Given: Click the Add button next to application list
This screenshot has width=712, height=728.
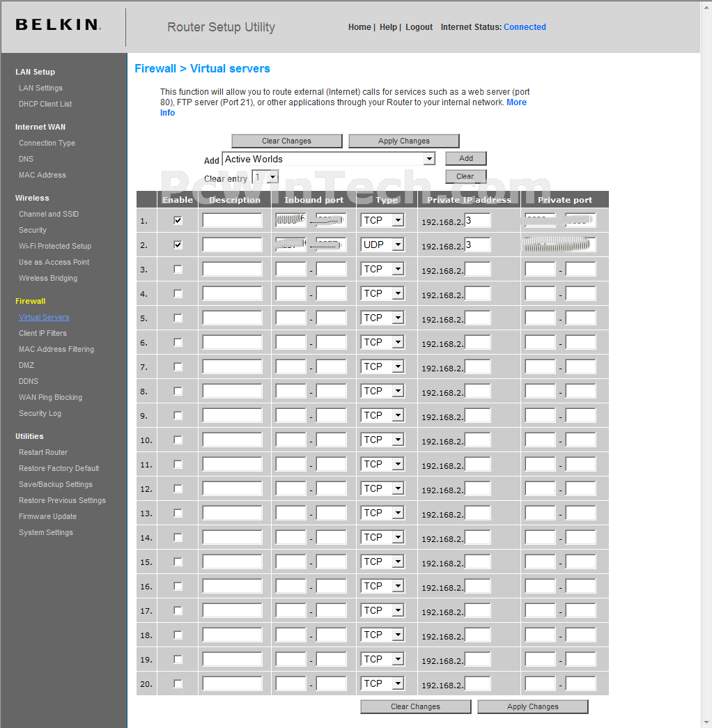Looking at the screenshot, I should point(466,159).
